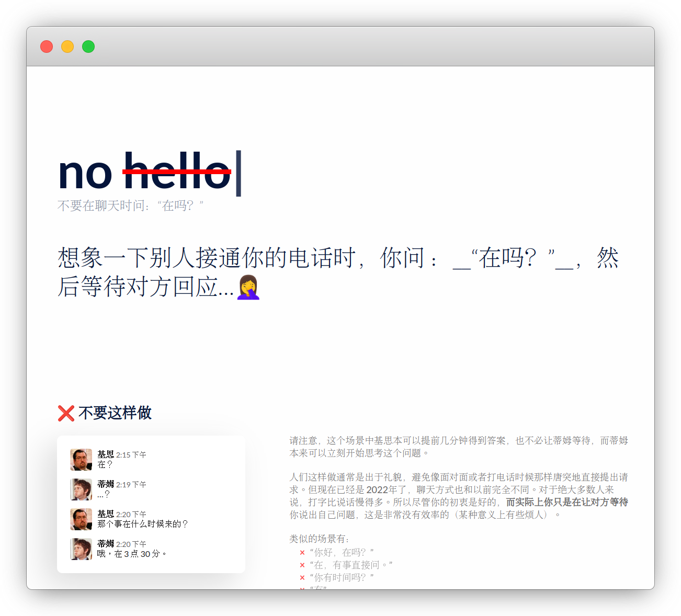Click the name 基思 at 2:15 下午

point(106,454)
